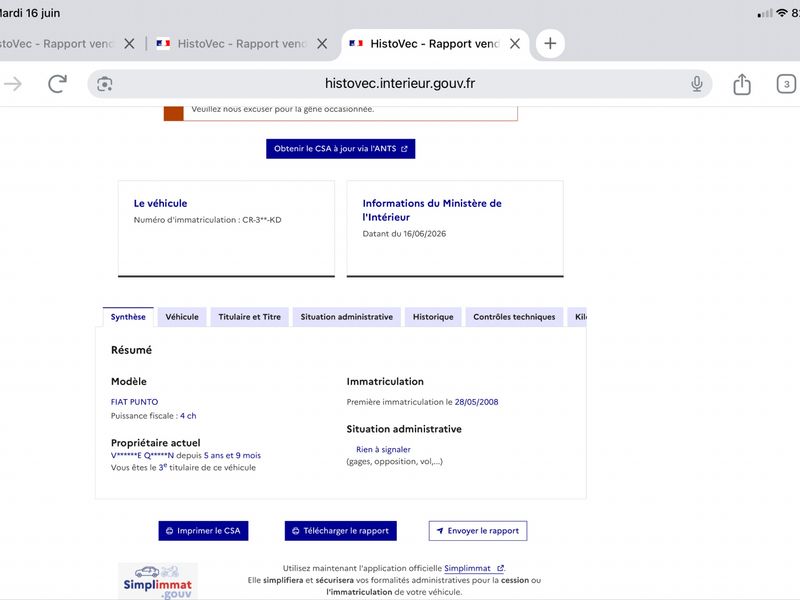Click Envoyer le rapport button
This screenshot has width=800, height=600.
pyautogui.click(x=478, y=531)
